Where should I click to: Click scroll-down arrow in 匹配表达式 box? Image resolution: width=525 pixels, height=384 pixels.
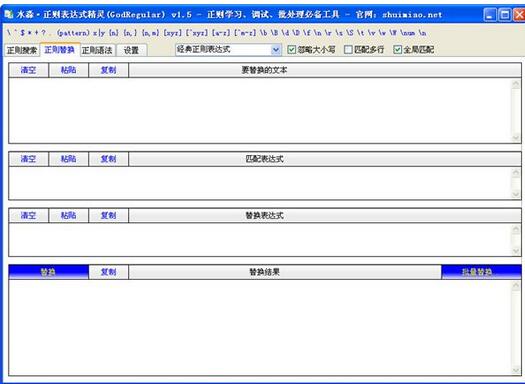516,194
